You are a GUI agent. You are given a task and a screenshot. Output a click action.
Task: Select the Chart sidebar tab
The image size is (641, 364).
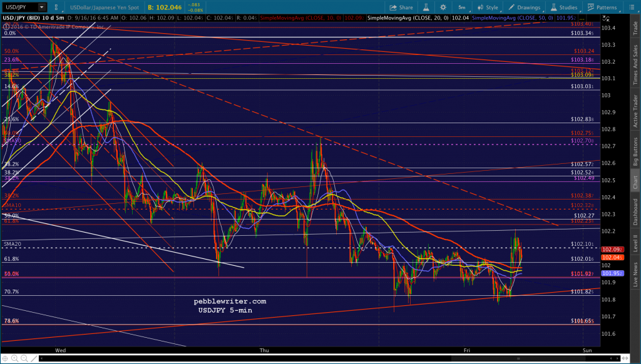coord(635,182)
